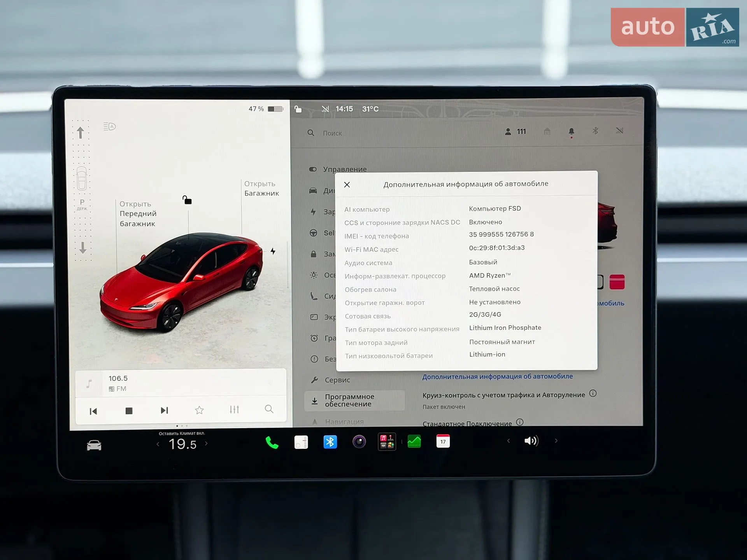Tap the connectivity signal icon top right

click(x=619, y=131)
